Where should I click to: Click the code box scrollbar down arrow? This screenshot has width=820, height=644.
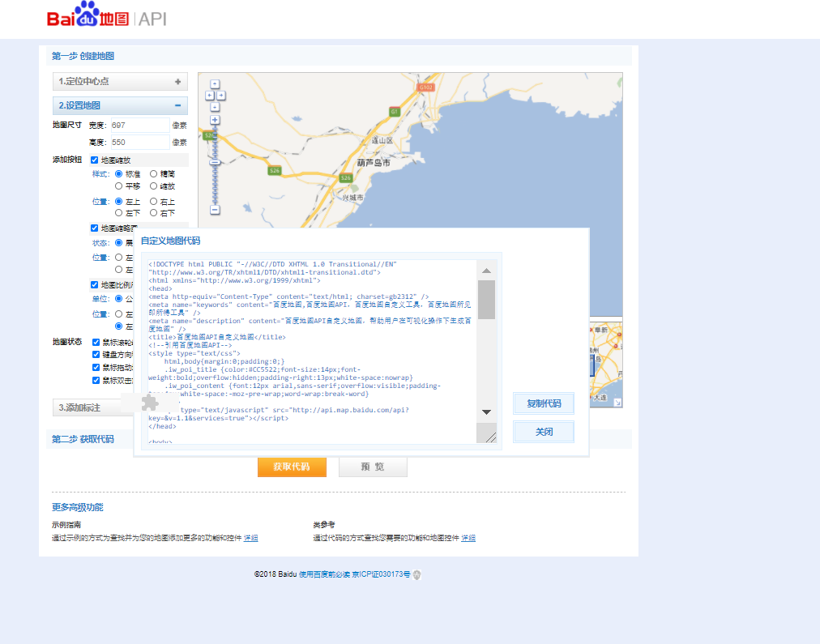tap(486, 412)
